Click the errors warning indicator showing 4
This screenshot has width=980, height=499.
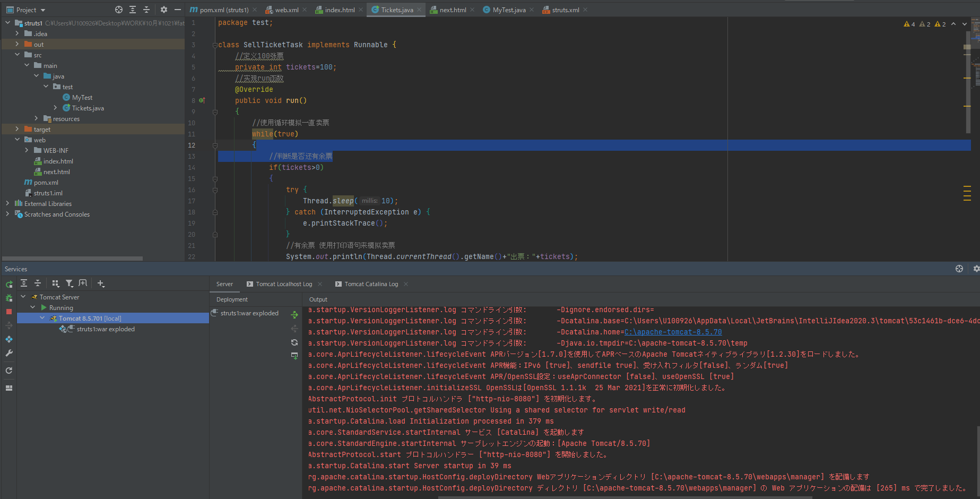(x=909, y=24)
